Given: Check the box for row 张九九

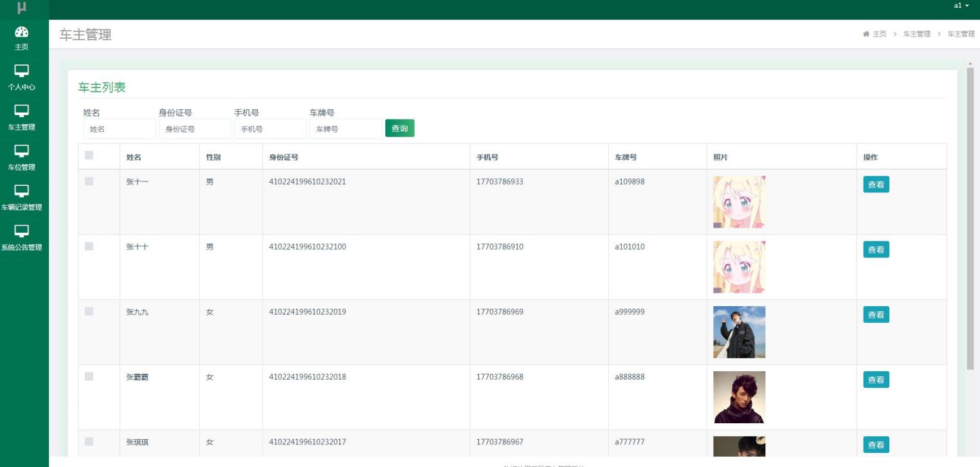Looking at the screenshot, I should pos(89,311).
